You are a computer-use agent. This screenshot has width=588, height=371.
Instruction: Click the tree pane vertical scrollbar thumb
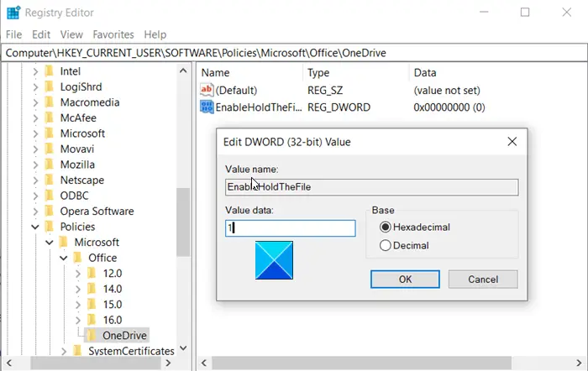(x=183, y=222)
